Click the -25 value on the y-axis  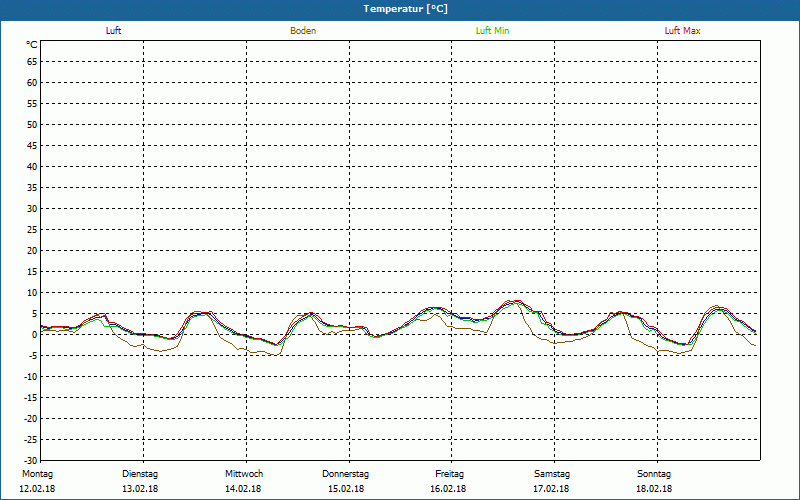31,440
